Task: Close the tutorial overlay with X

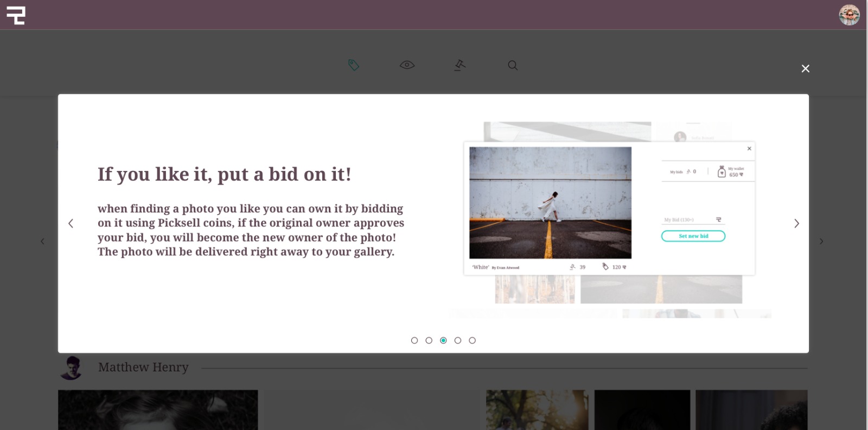Action: coord(805,68)
